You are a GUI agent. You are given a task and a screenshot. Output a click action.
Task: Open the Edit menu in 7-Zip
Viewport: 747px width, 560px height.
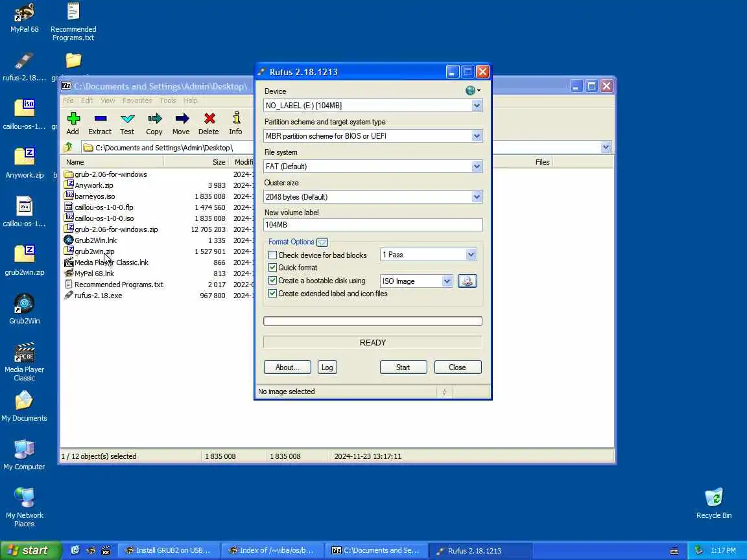tap(87, 100)
